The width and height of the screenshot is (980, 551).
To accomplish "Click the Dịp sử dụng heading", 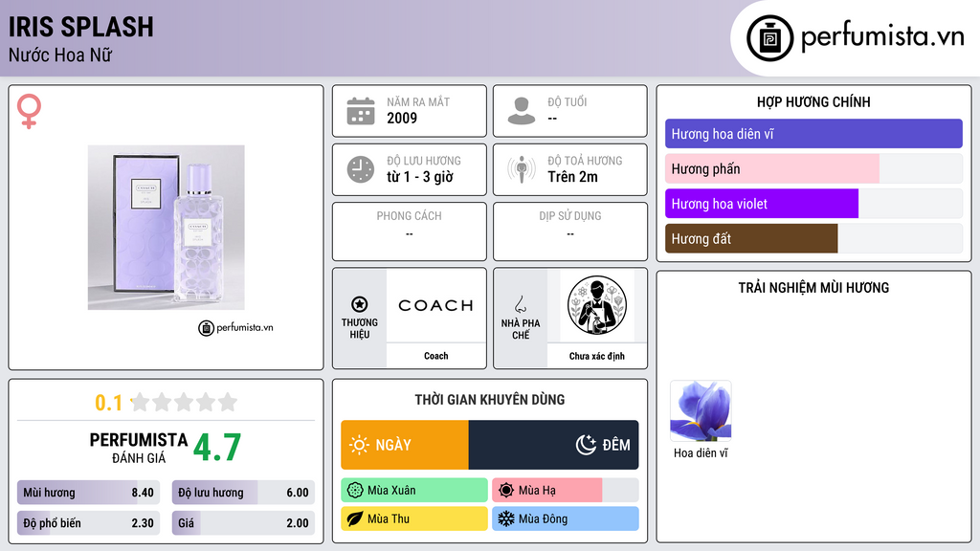I will coord(570,215).
